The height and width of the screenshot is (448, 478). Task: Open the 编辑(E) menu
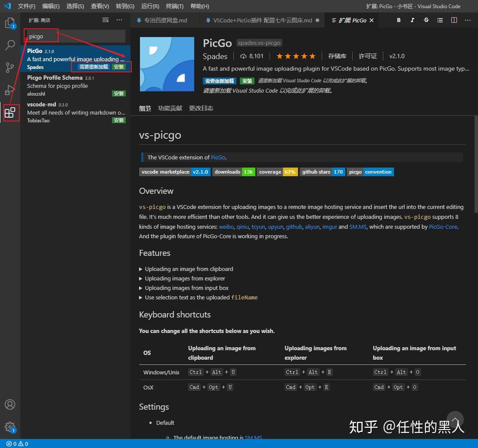point(51,6)
